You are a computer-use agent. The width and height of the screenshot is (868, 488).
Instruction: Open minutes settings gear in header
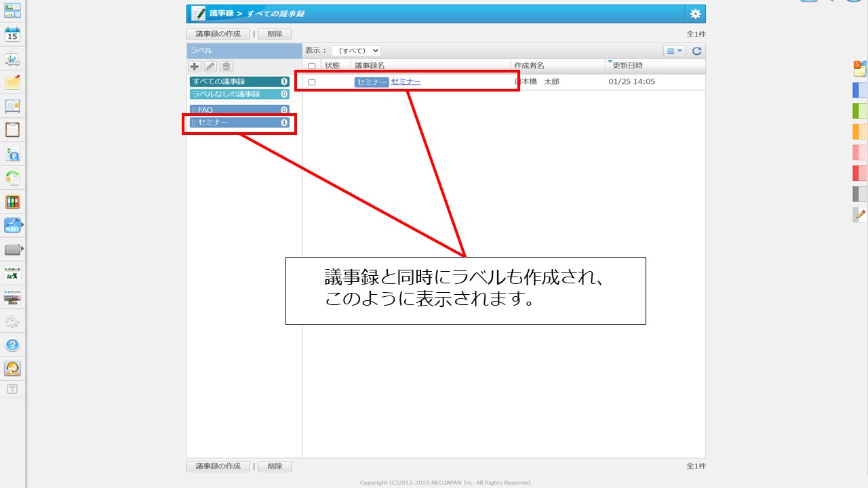pos(695,14)
